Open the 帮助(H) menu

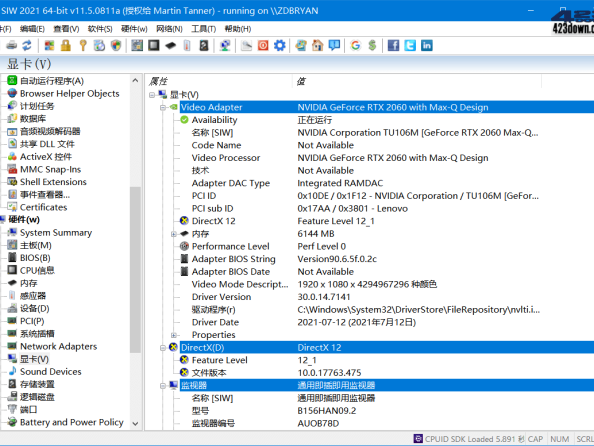coord(238,29)
